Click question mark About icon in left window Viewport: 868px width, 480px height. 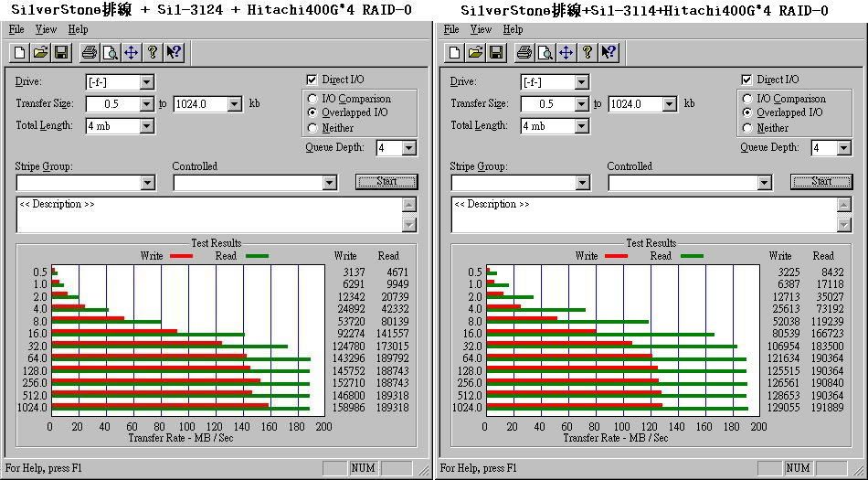[x=152, y=53]
